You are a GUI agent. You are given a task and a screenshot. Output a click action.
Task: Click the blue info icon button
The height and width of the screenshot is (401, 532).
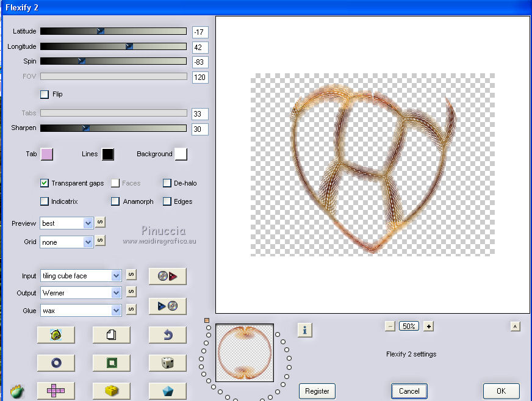click(304, 330)
